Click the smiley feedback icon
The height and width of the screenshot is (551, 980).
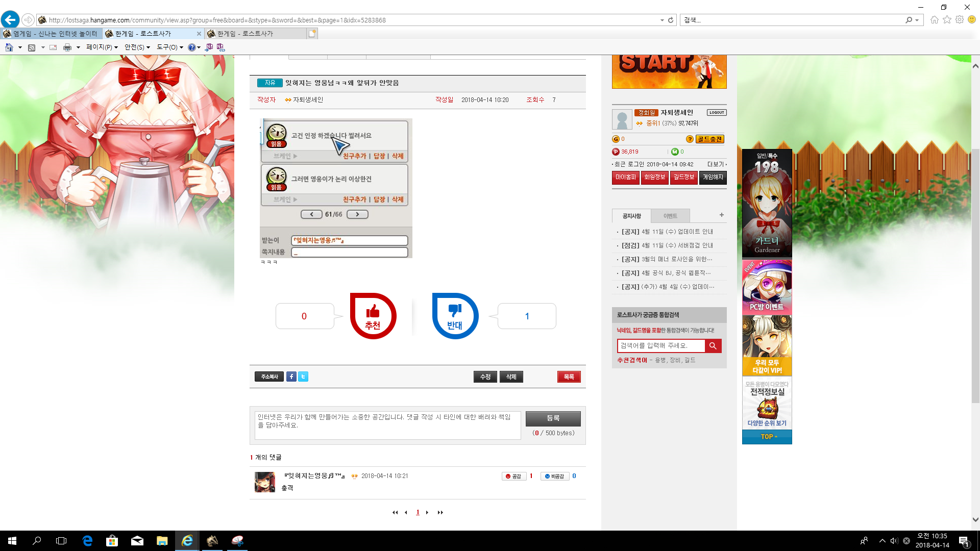coord(972,19)
